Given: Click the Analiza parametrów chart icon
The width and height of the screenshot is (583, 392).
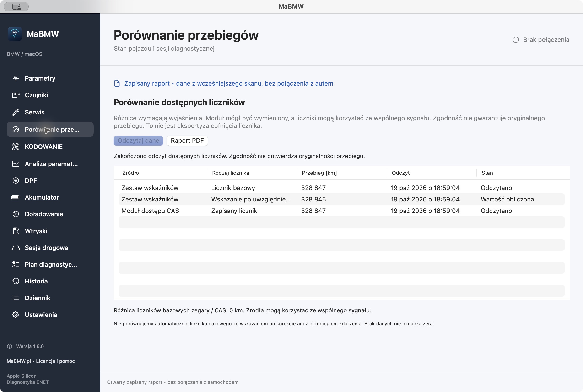Looking at the screenshot, I should pyautogui.click(x=16, y=164).
